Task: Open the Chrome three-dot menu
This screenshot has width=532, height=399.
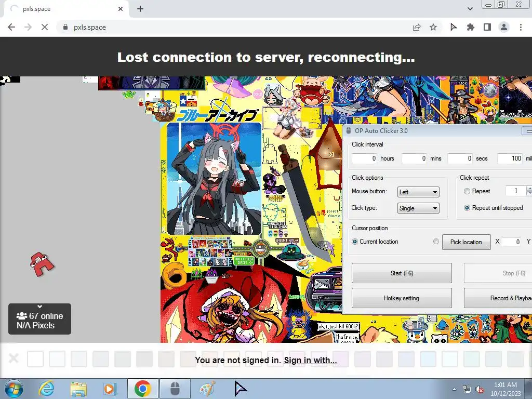Action: (521, 27)
